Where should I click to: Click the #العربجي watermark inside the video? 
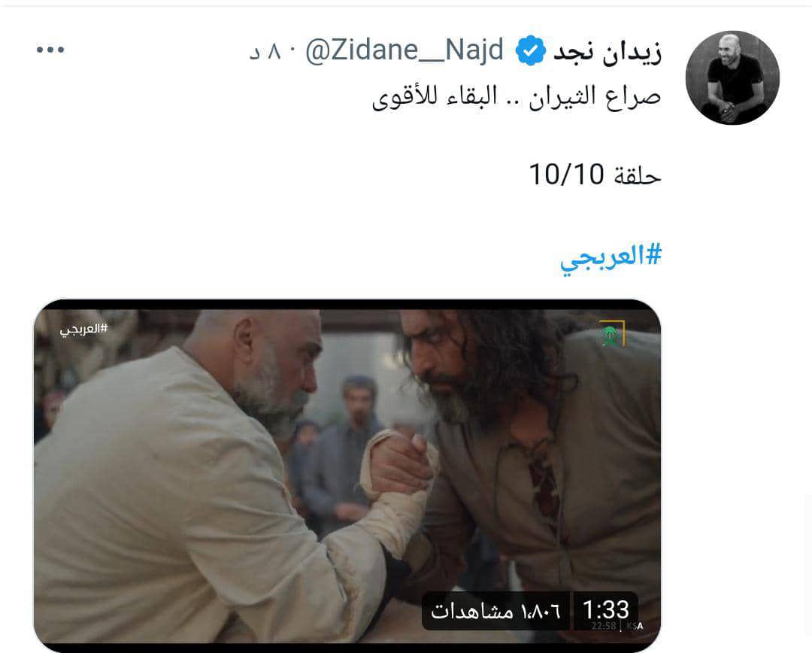(83, 329)
